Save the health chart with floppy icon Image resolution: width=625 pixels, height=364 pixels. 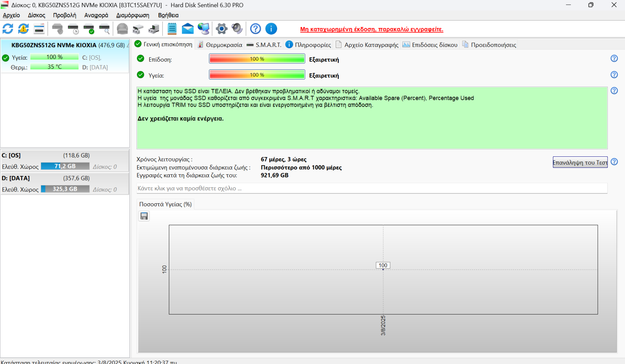tap(144, 216)
